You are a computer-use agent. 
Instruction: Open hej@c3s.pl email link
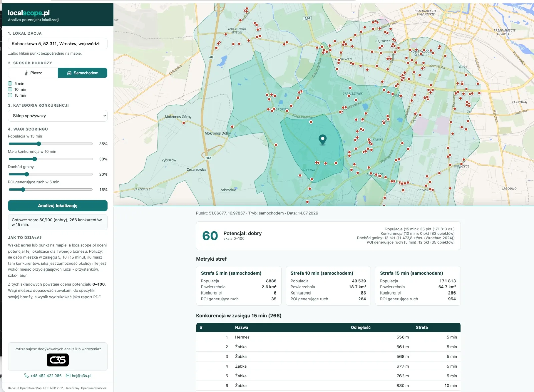pos(82,376)
